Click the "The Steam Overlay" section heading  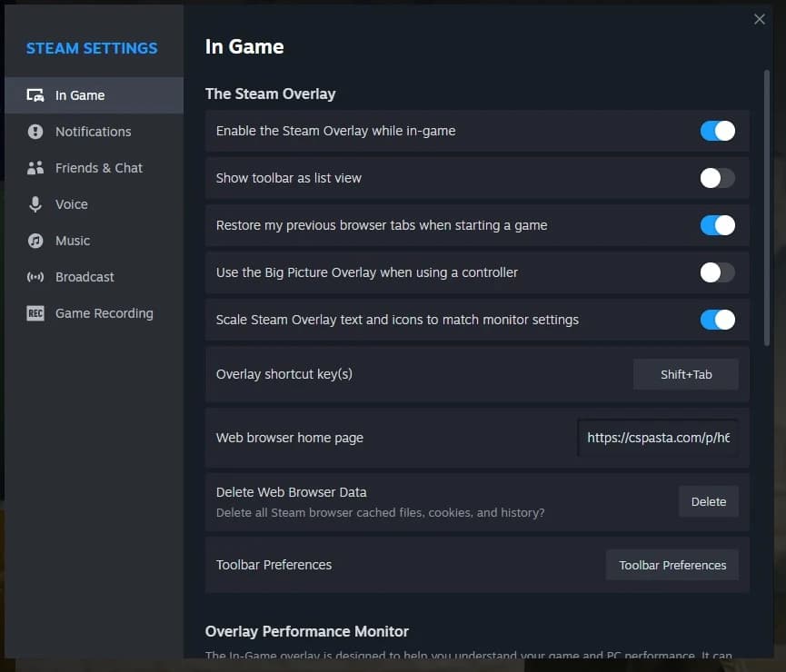pyautogui.click(x=270, y=94)
